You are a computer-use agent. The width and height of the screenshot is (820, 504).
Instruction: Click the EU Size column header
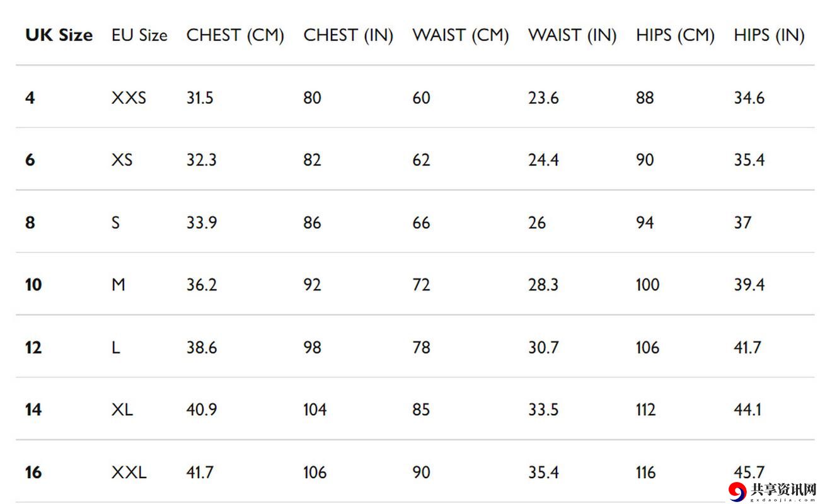click(139, 35)
